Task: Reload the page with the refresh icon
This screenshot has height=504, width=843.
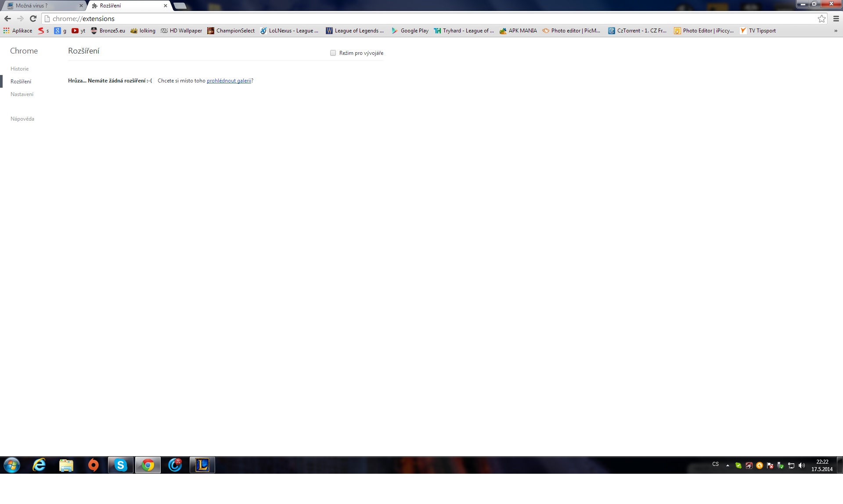Action: coord(33,18)
